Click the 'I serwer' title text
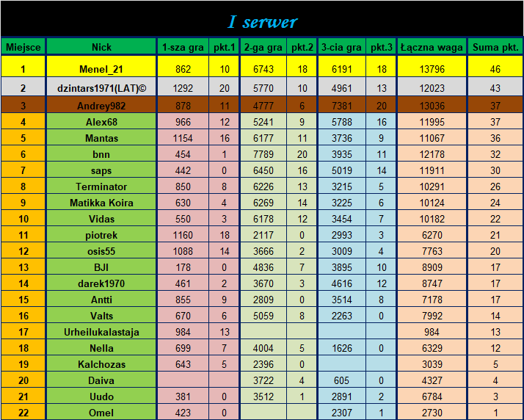The width and height of the screenshot is (524, 420). (262, 22)
